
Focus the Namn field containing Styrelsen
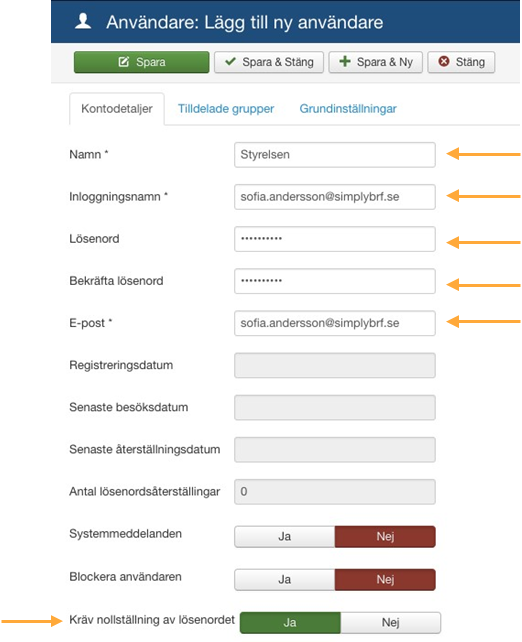[x=335, y=155]
